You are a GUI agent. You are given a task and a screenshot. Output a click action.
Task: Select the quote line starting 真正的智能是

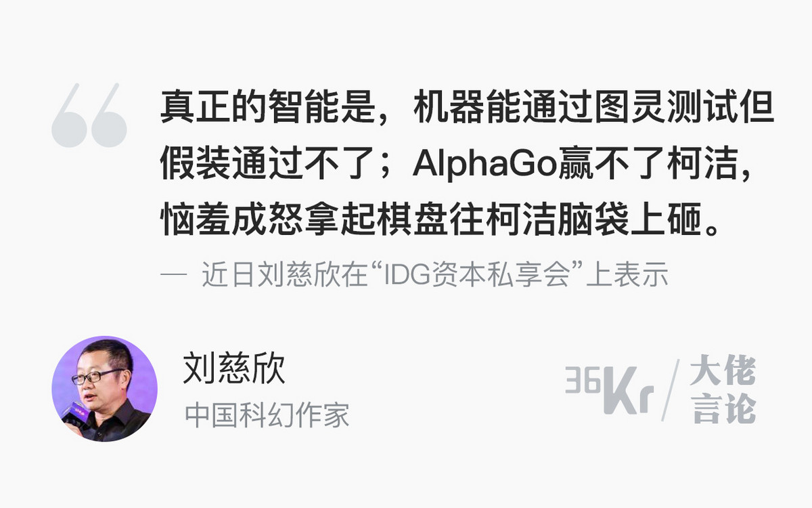(x=468, y=108)
